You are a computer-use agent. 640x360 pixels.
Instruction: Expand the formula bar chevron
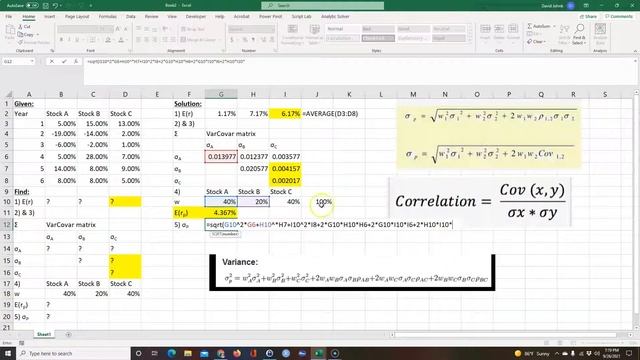[x=635, y=61]
